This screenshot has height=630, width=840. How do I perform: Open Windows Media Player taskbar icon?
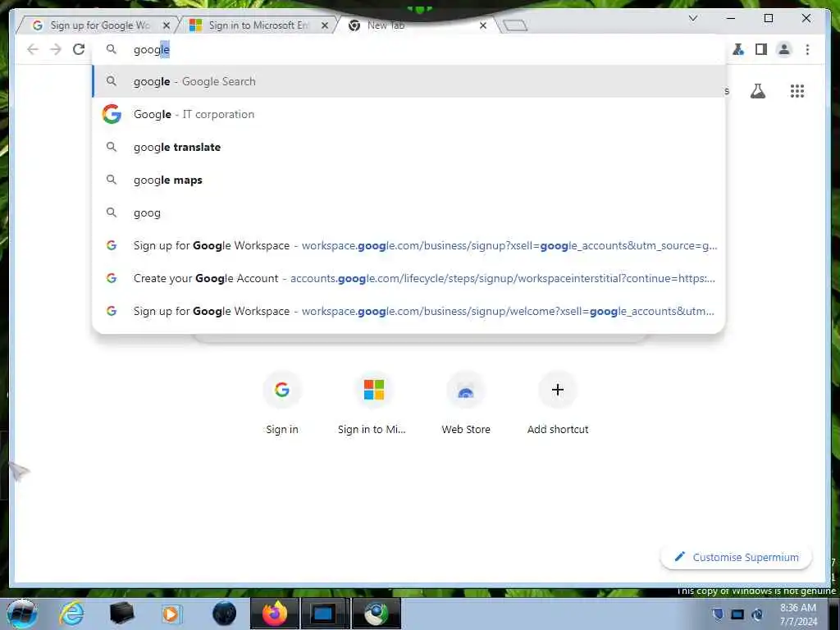click(x=171, y=614)
